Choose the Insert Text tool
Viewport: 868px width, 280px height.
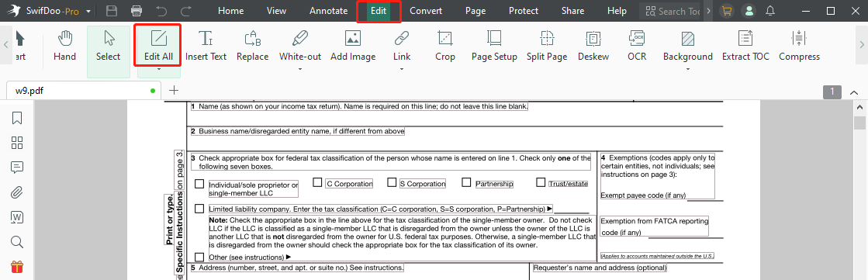[206, 46]
